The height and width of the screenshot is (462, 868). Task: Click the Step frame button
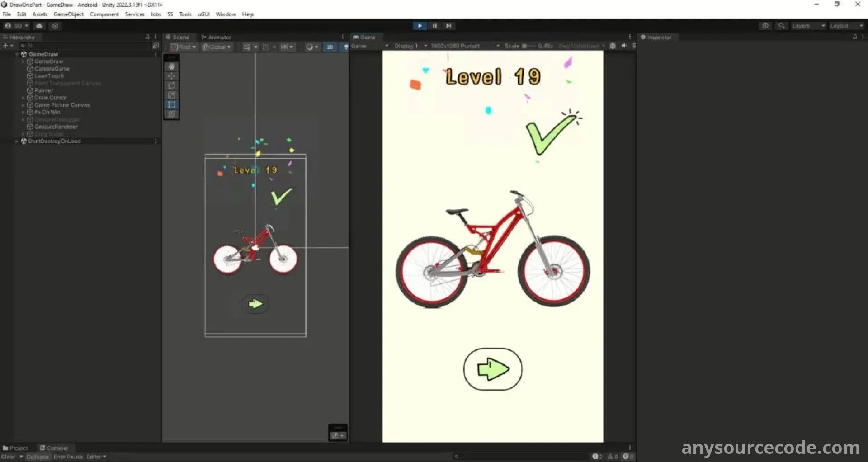tap(448, 26)
